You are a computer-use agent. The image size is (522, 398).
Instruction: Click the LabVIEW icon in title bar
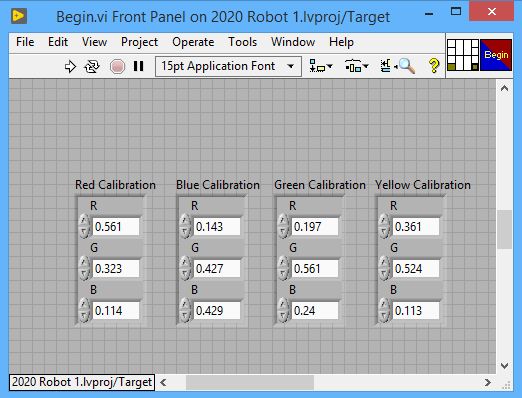[x=19, y=16]
